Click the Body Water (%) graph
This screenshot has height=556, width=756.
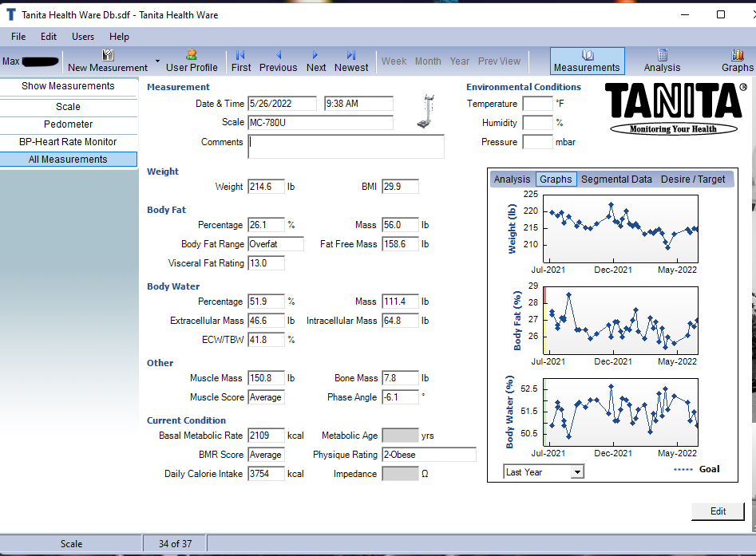click(620, 412)
